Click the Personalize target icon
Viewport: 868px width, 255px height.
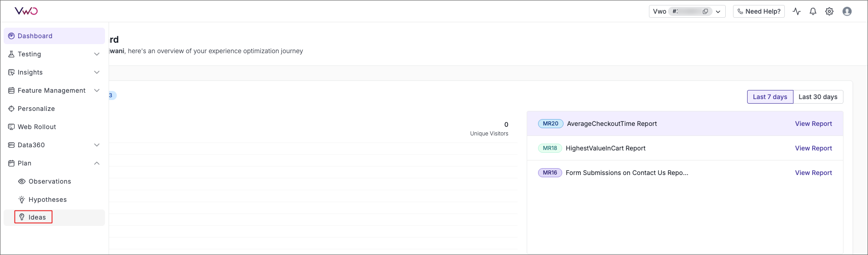11,109
